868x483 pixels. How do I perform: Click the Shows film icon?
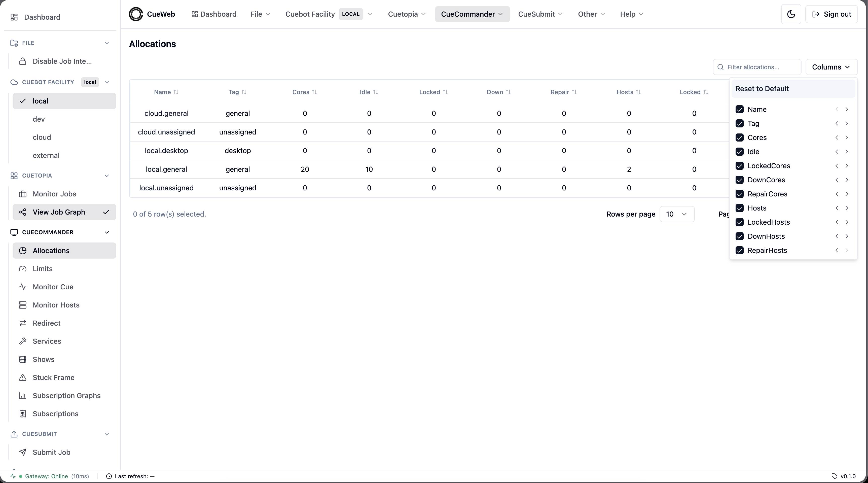point(23,360)
